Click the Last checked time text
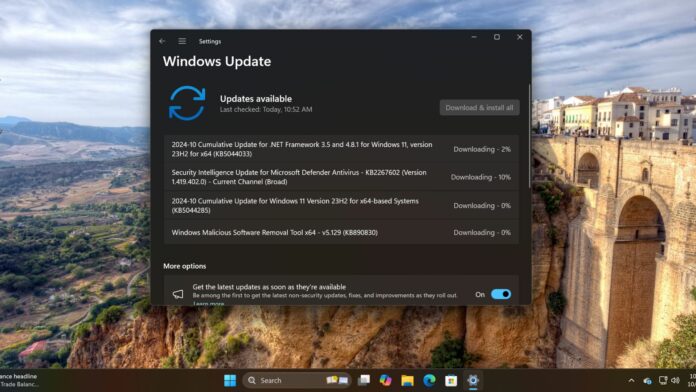This screenshot has height=392, width=696. (266, 109)
